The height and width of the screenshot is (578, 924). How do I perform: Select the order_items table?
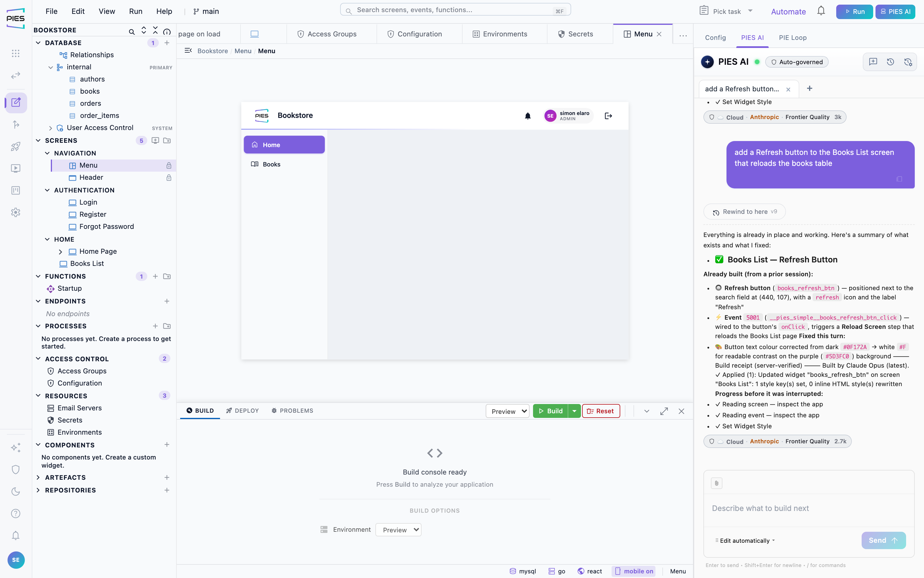click(x=99, y=115)
